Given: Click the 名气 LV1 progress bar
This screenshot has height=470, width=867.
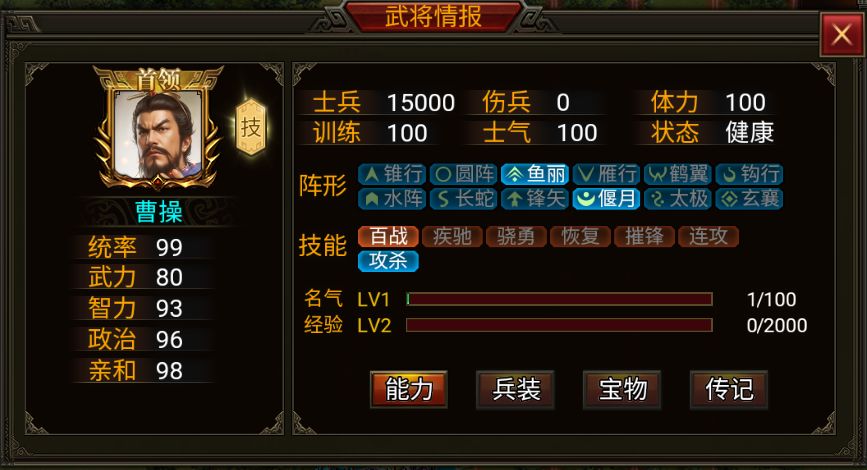Looking at the screenshot, I should pos(559,299).
